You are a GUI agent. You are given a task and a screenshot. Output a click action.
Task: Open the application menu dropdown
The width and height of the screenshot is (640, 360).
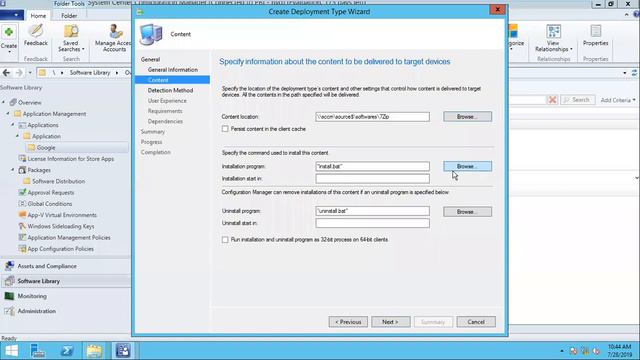[x=12, y=16]
